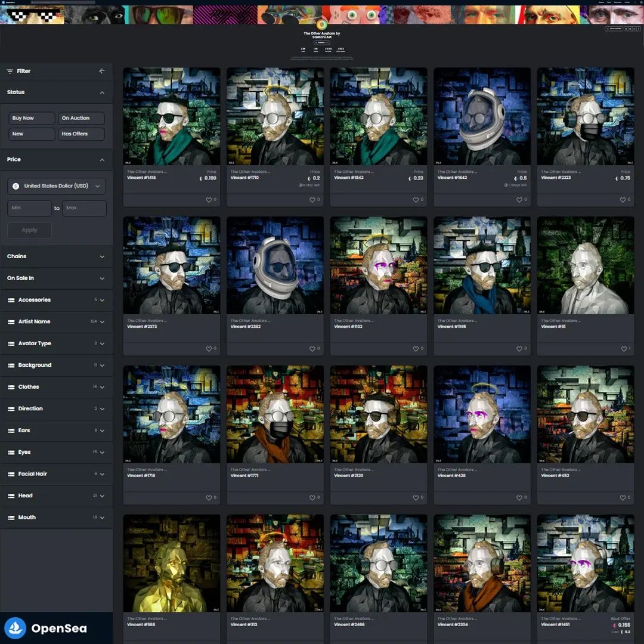
Task: Toggle the Buy Now status filter
Action: [32, 118]
